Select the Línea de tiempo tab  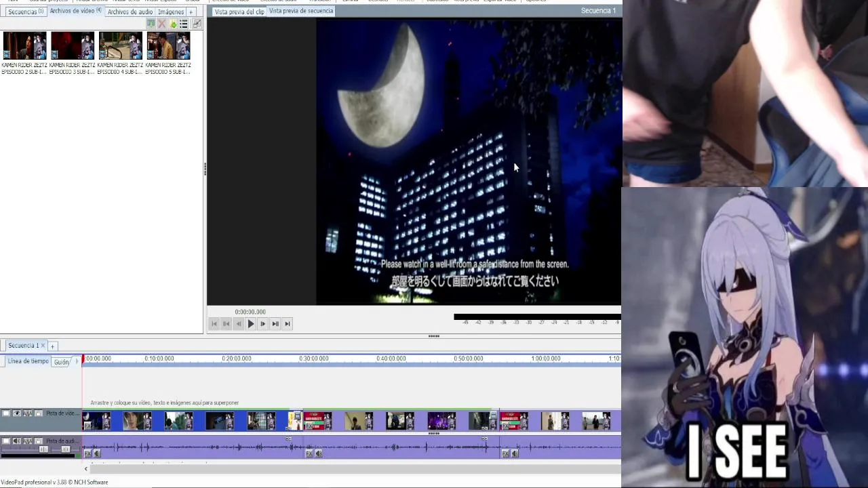(28, 361)
